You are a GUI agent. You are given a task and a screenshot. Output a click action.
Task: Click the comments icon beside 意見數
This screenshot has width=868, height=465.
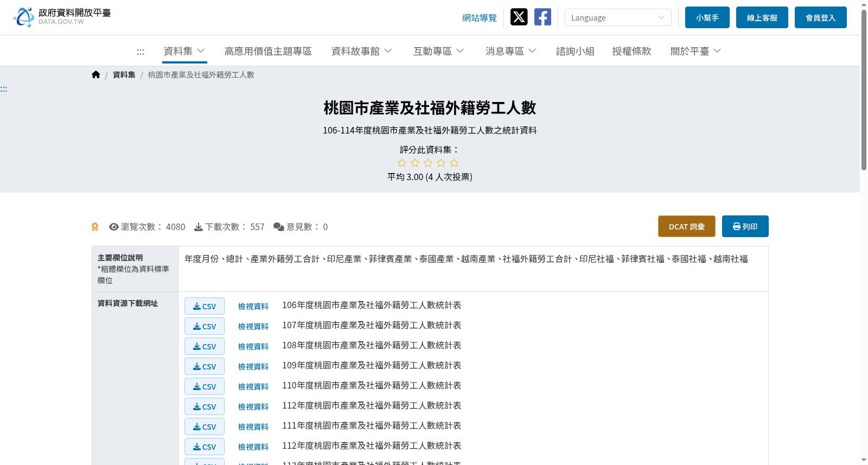tap(279, 227)
